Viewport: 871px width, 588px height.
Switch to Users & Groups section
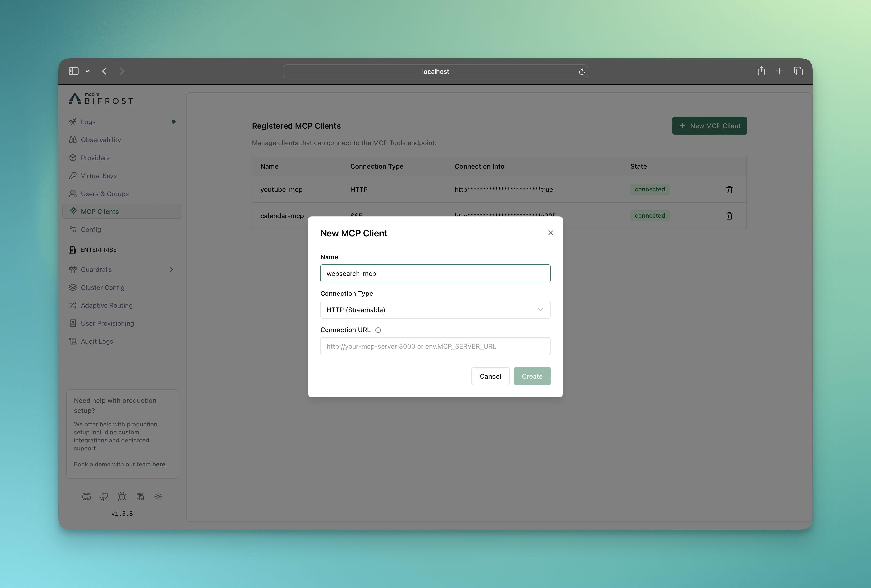point(105,194)
